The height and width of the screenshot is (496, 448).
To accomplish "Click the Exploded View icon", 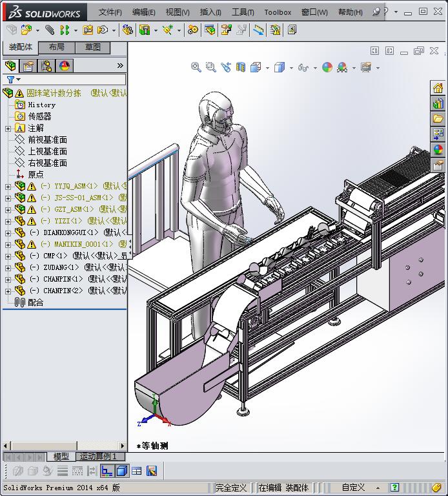I will (227, 30).
